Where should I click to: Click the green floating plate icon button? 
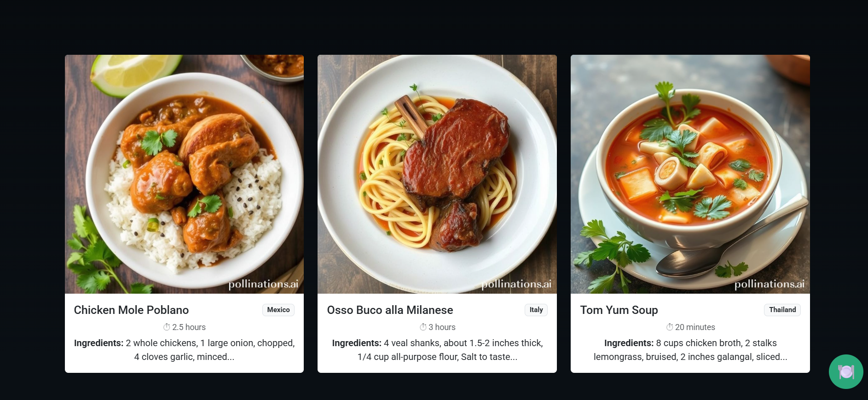click(x=846, y=371)
